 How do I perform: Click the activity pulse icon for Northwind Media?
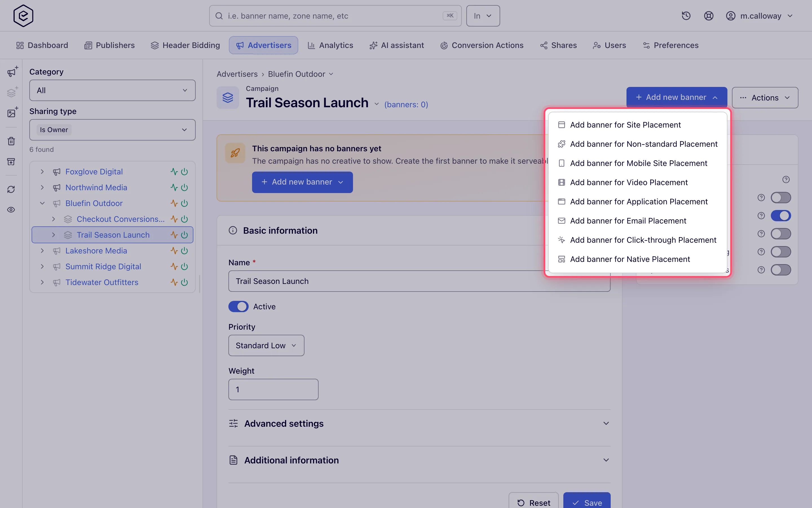[x=174, y=187]
